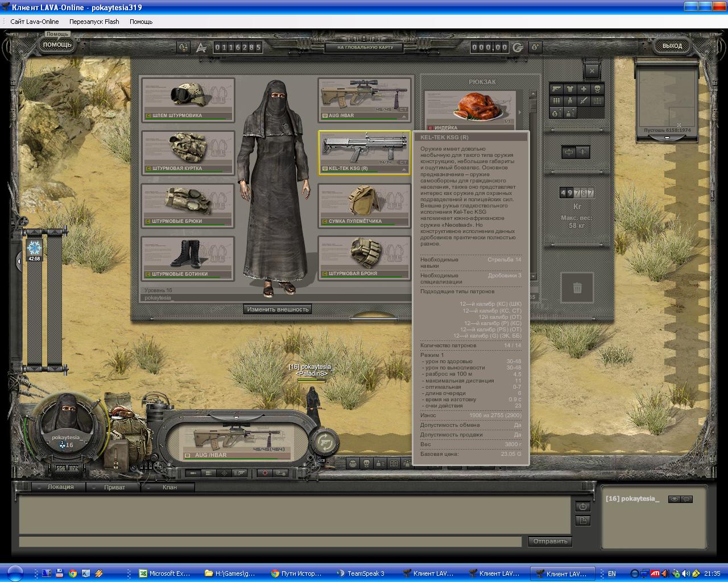Click На глобальную карту button
The width and height of the screenshot is (728, 582).
pyautogui.click(x=364, y=48)
